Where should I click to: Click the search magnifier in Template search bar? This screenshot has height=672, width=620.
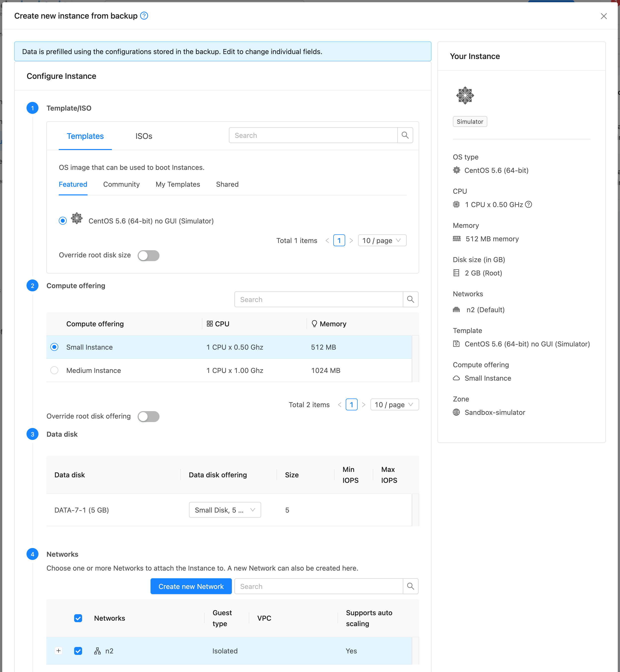tap(405, 135)
